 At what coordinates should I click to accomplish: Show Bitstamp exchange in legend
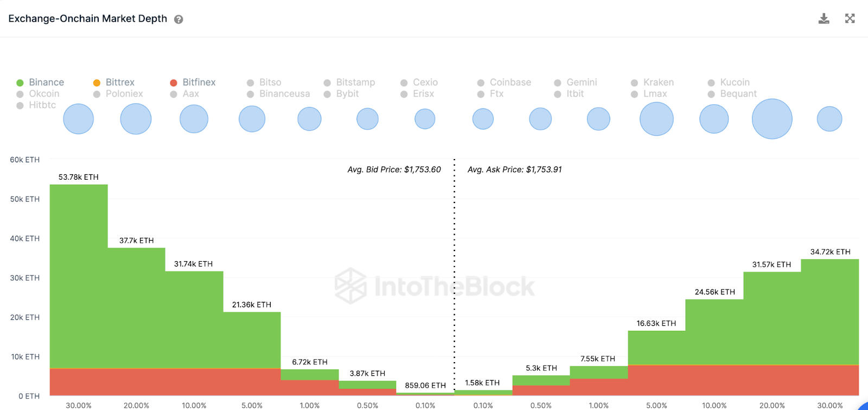point(349,83)
